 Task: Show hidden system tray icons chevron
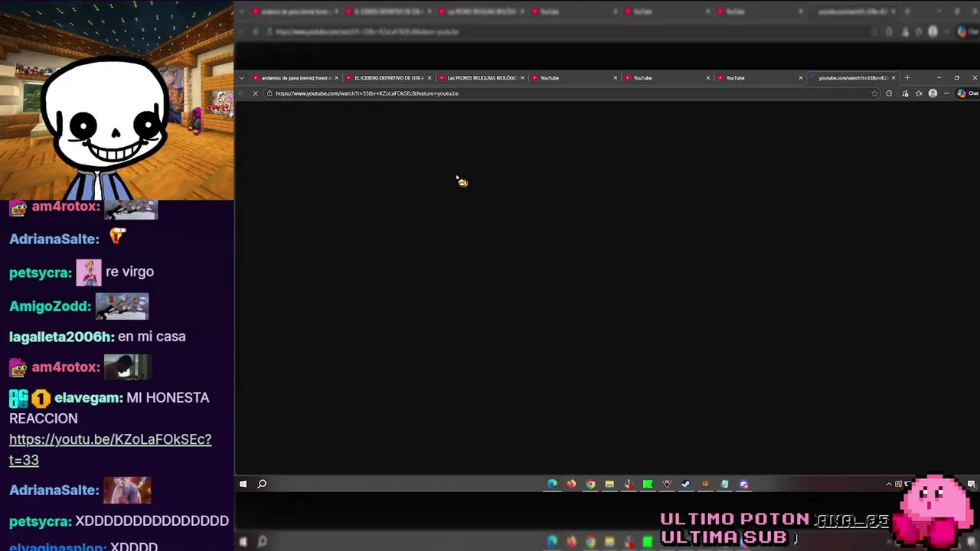coord(889,484)
